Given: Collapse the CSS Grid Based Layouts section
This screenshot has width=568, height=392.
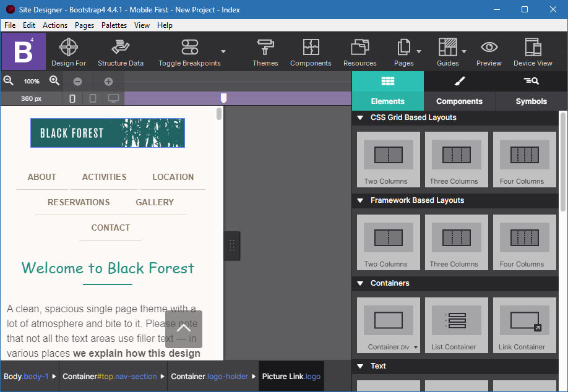Looking at the screenshot, I should tap(360, 117).
